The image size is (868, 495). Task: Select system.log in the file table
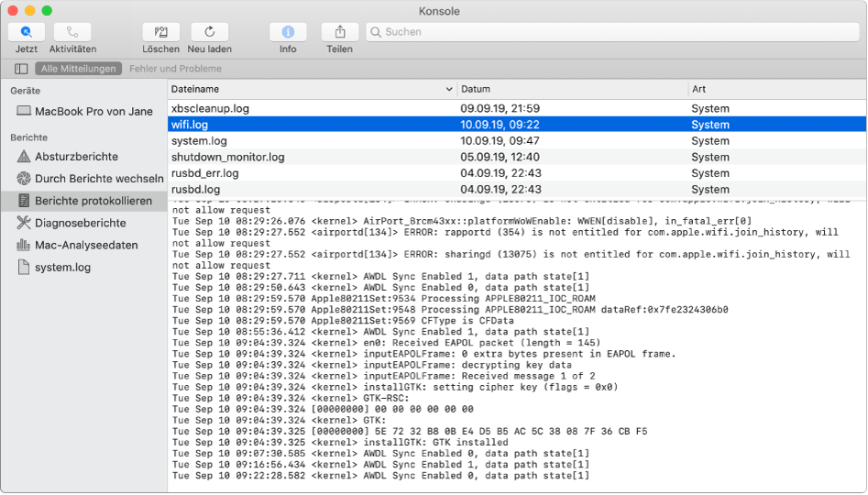[x=517, y=140]
